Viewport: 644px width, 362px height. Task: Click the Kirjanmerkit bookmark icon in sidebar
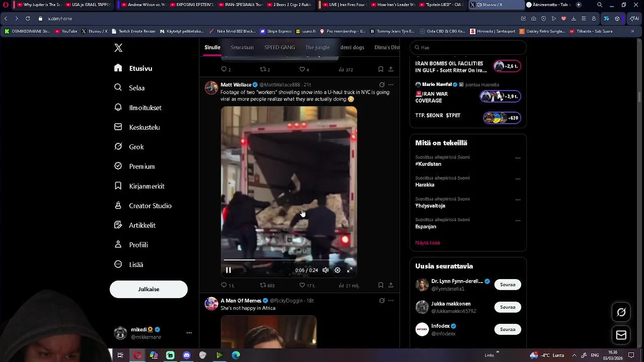tap(118, 186)
